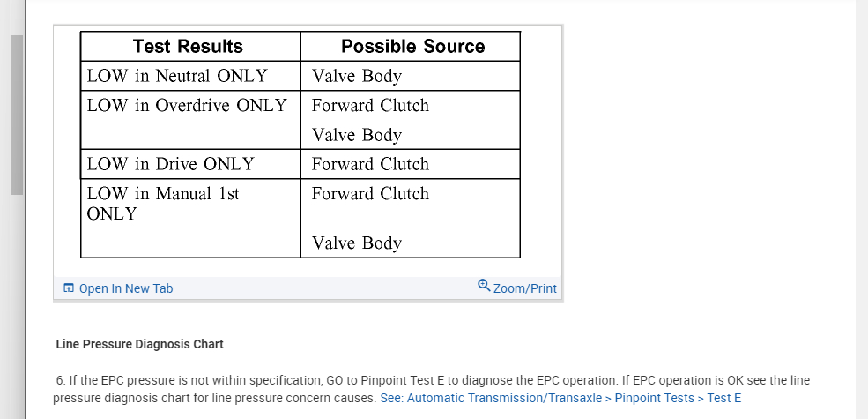Click the Zoom/Print magnifier icon

484,286
